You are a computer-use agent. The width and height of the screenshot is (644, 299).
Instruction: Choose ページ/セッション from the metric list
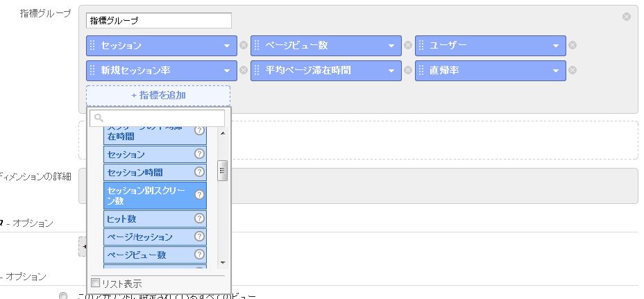(155, 237)
